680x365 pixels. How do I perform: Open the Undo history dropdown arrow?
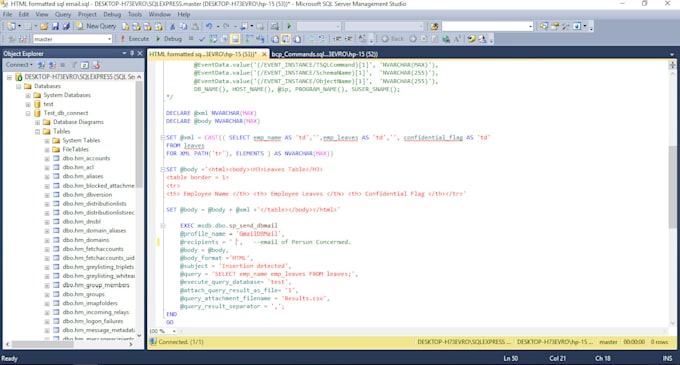217,26
